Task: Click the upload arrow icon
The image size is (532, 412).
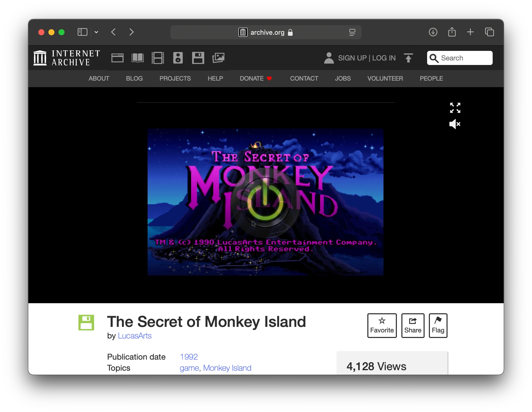Action: [x=408, y=58]
